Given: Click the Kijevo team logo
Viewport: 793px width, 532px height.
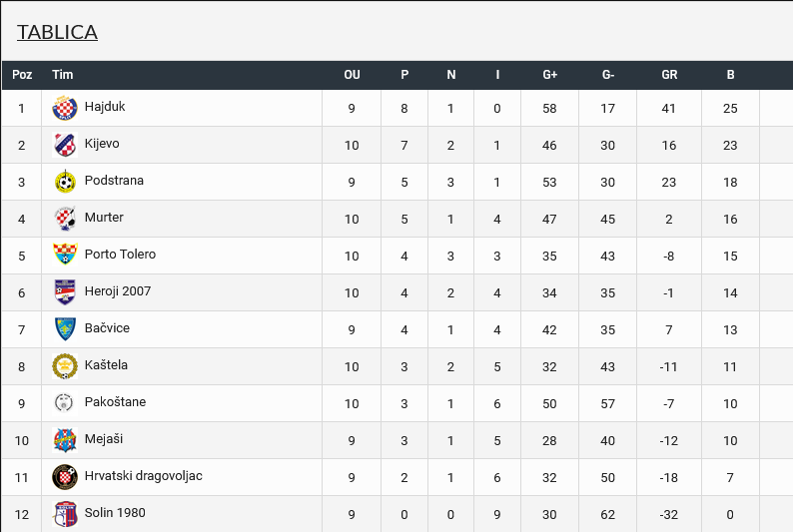Looking at the screenshot, I should pyautogui.click(x=65, y=145).
